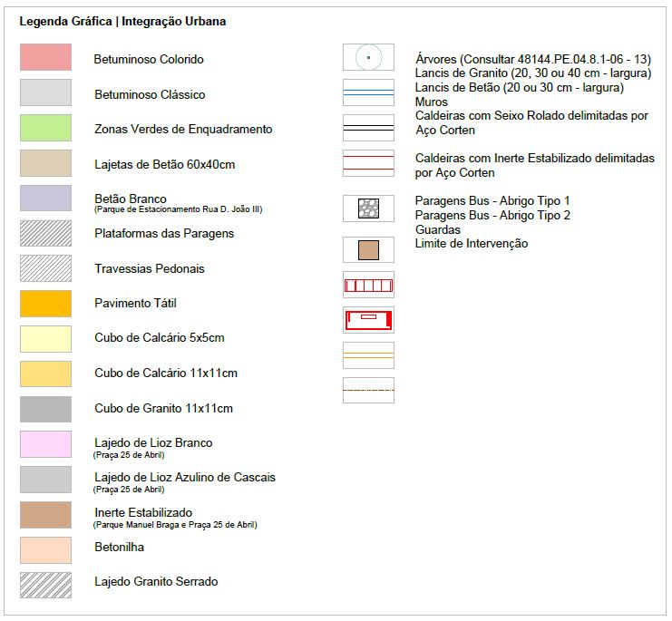Click the tree symbol with green dot
The image size is (672, 621).
tap(368, 57)
